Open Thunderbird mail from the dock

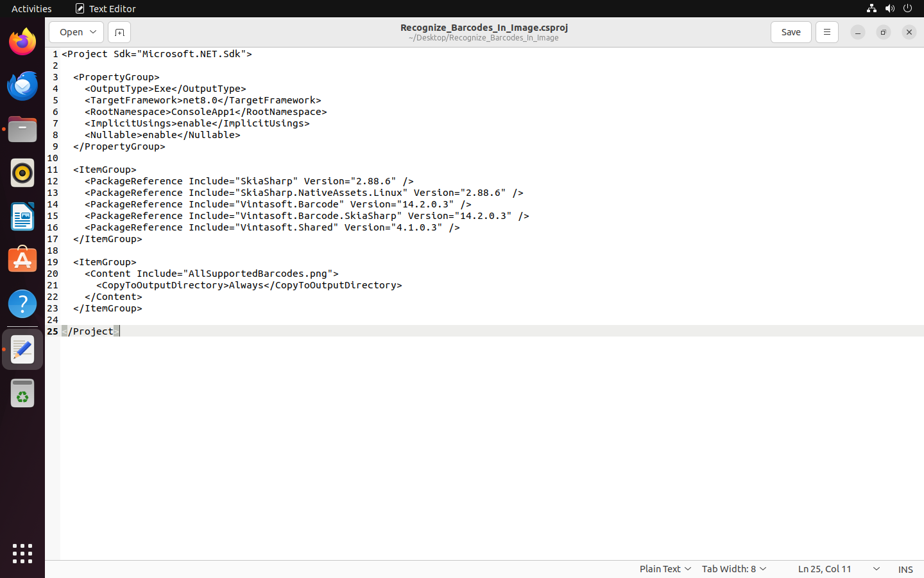click(22, 86)
